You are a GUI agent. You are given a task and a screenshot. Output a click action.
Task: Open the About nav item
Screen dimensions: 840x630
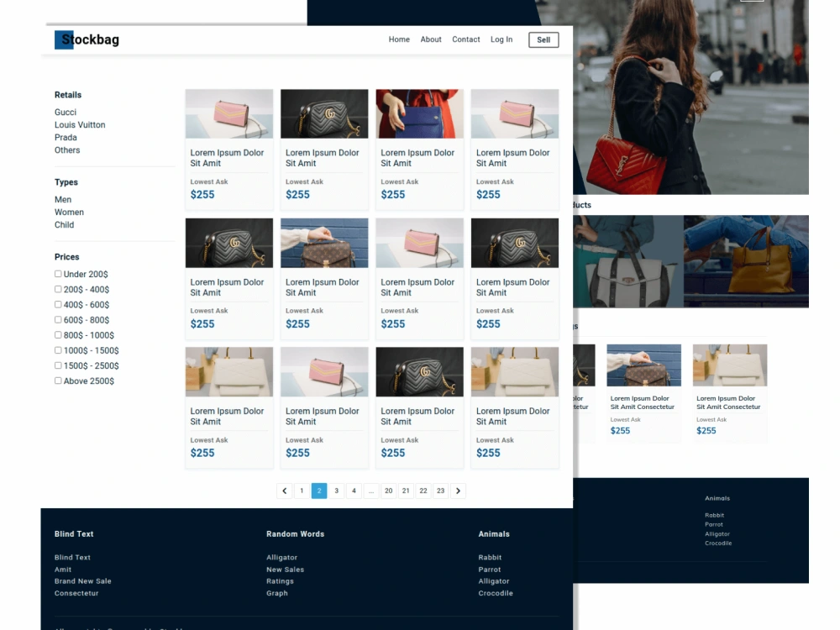(431, 39)
